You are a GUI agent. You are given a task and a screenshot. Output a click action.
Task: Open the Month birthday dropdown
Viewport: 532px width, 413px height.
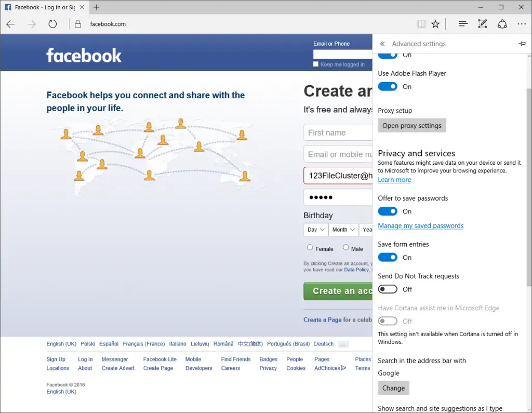(x=343, y=230)
